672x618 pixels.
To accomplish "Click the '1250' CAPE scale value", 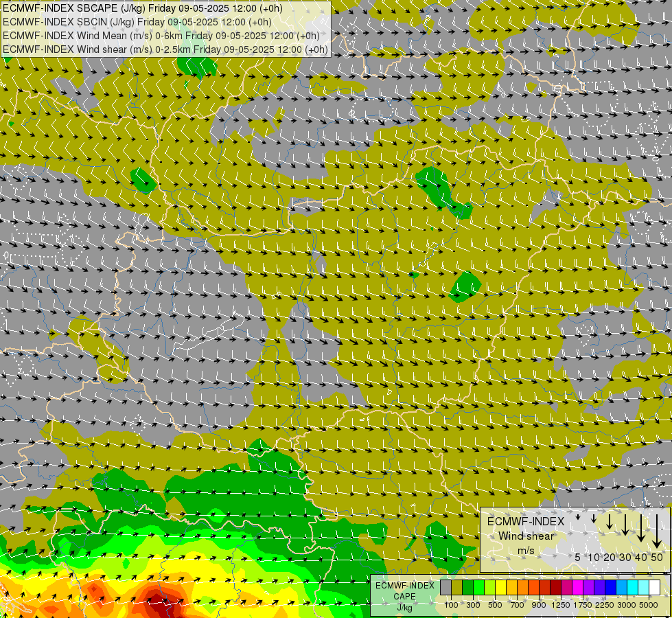I will (561, 605).
